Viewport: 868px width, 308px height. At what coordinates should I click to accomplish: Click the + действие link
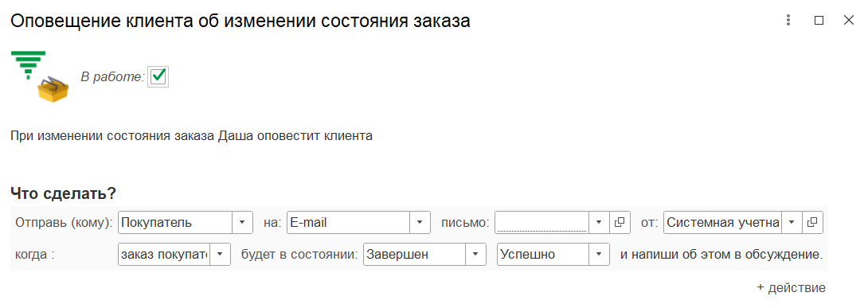(x=791, y=287)
